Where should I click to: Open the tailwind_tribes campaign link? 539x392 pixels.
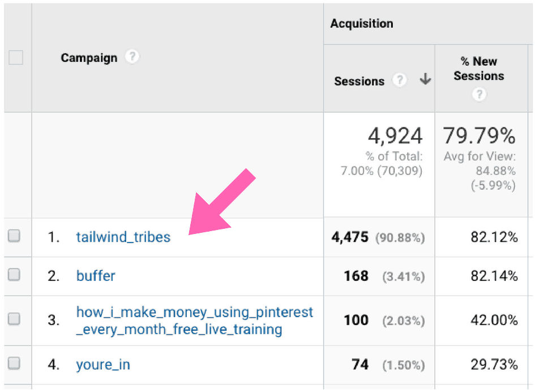pyautogui.click(x=123, y=237)
